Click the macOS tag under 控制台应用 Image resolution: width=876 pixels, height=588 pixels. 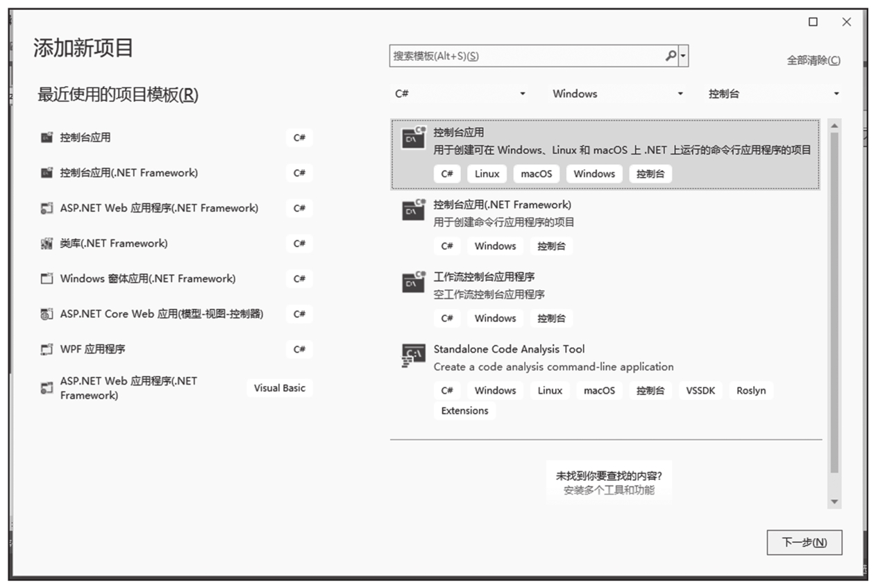537,174
